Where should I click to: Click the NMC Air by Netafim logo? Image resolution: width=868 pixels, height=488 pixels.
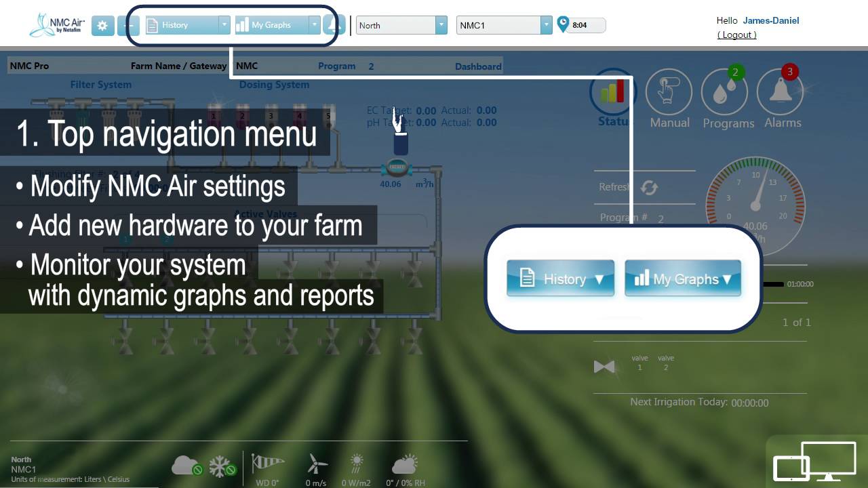click(x=57, y=24)
